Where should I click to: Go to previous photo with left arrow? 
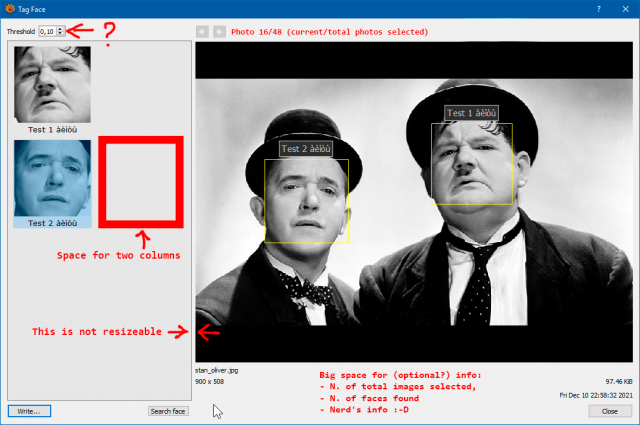tap(202, 31)
